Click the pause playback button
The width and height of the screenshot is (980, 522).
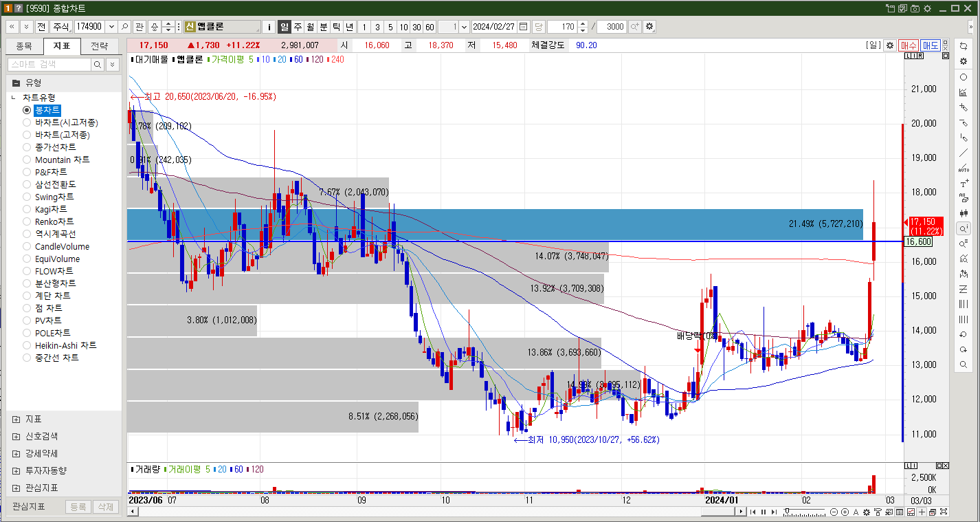point(764,512)
